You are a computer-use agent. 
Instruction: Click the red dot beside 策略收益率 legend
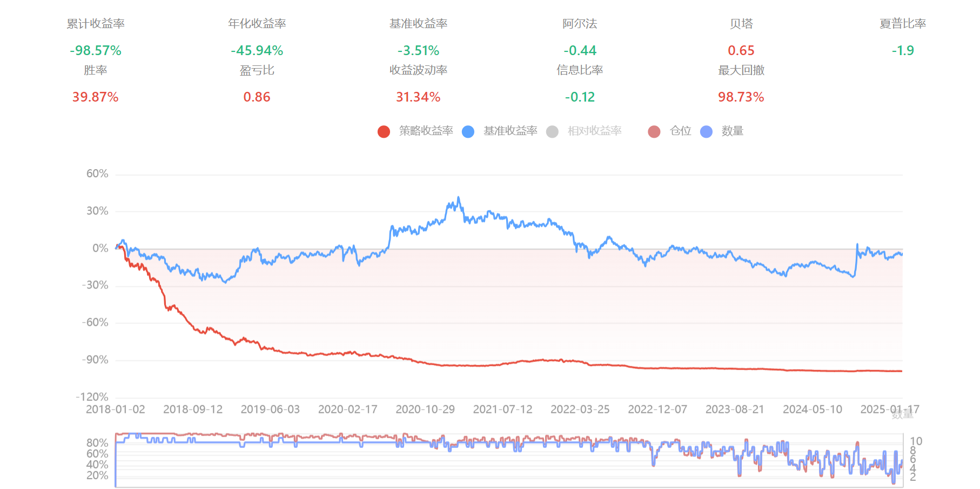click(x=384, y=131)
